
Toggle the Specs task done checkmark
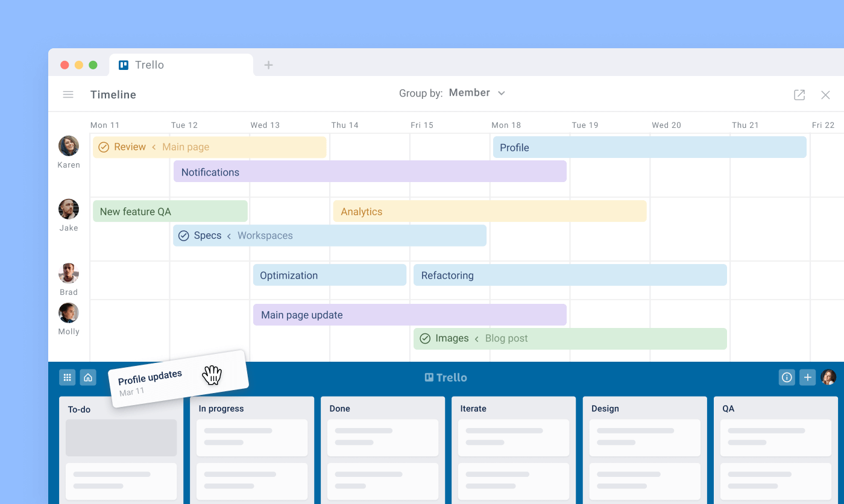point(183,235)
